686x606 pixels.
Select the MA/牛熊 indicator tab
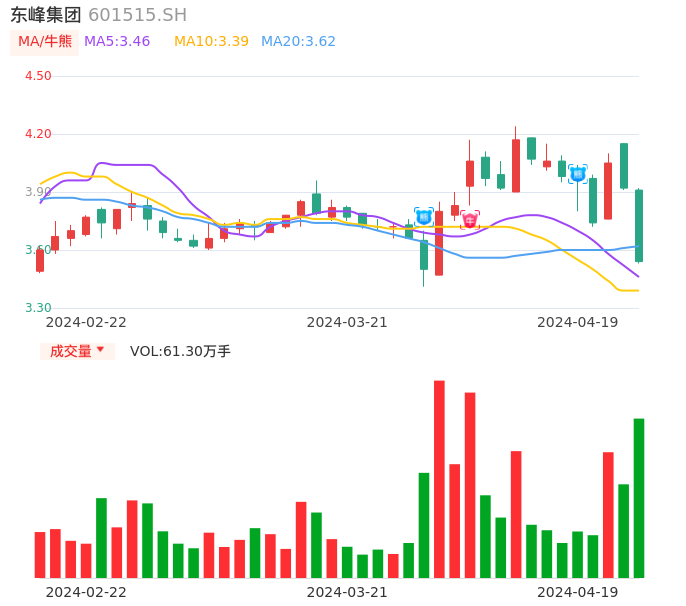tap(45, 42)
